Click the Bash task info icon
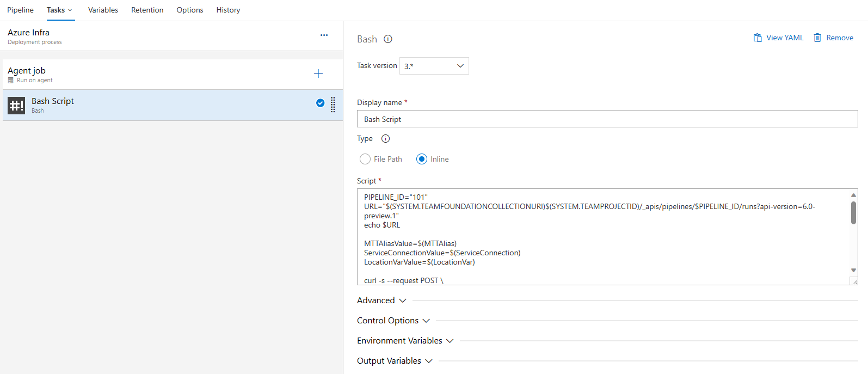Screen dimensions: 868x374 [x=388, y=39]
